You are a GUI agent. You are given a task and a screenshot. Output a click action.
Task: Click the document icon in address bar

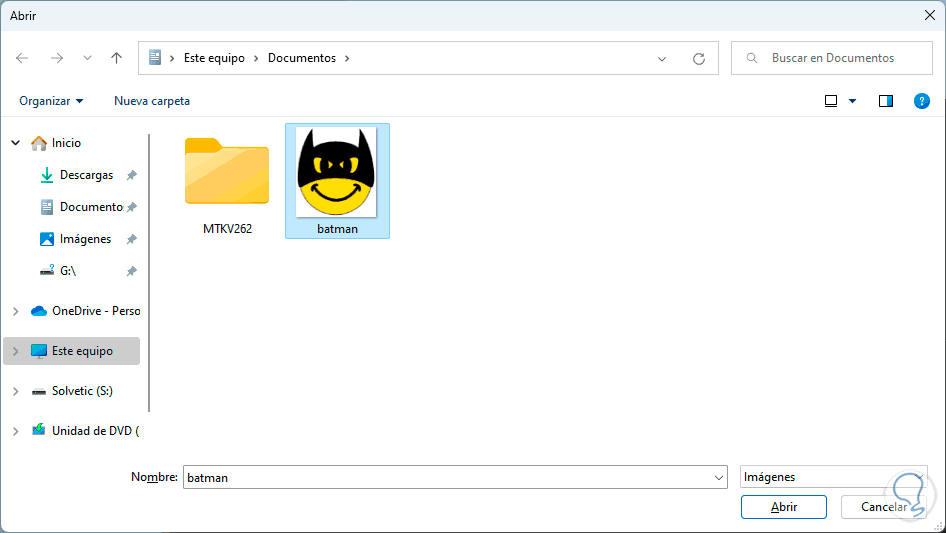pos(155,57)
